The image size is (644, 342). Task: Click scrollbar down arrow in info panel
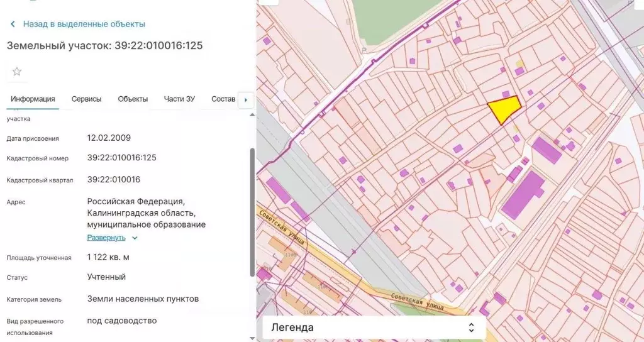253,338
